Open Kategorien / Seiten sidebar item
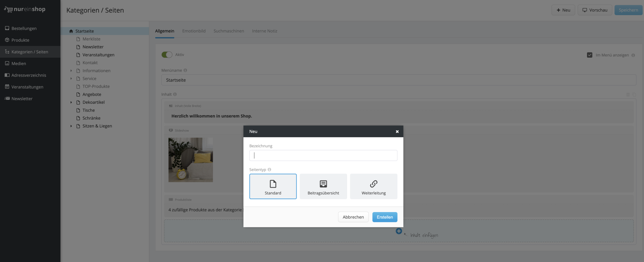 coord(30,52)
